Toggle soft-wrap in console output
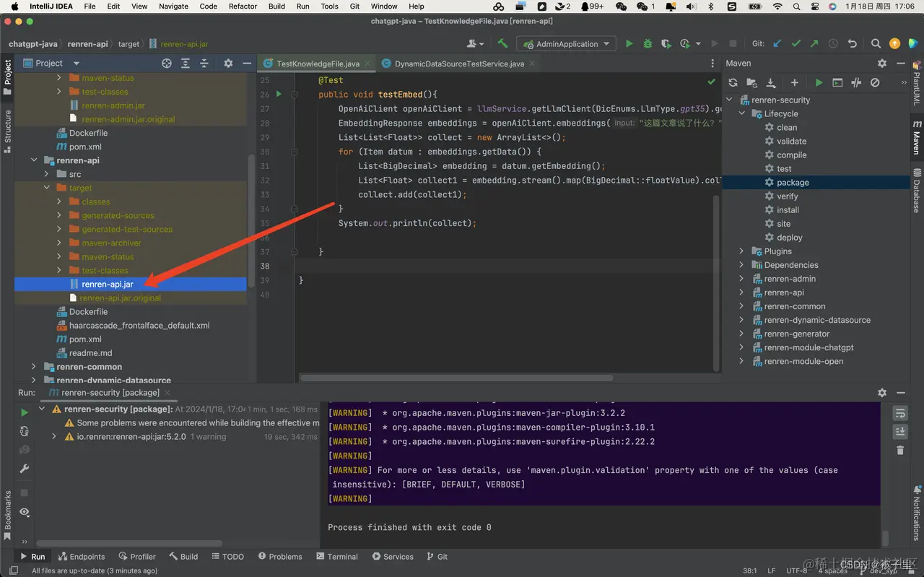This screenshot has height=577, width=924. 900,413
